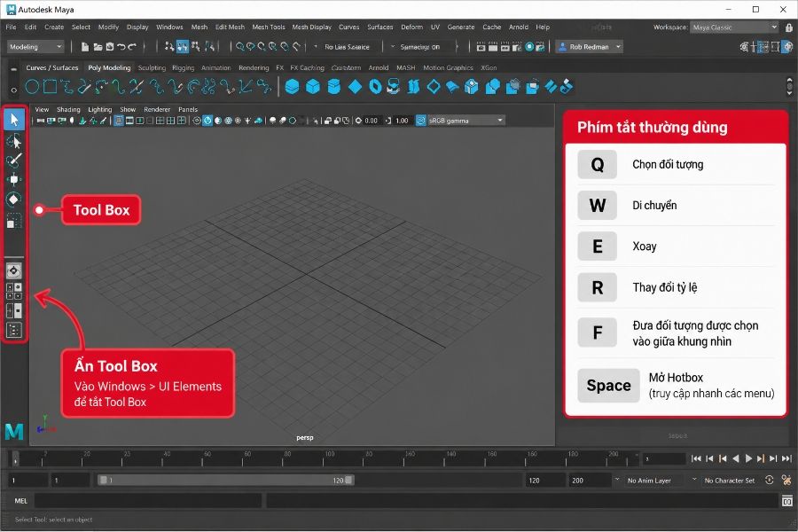Toggle the grid display in viewport toolbar

[x=119, y=121]
